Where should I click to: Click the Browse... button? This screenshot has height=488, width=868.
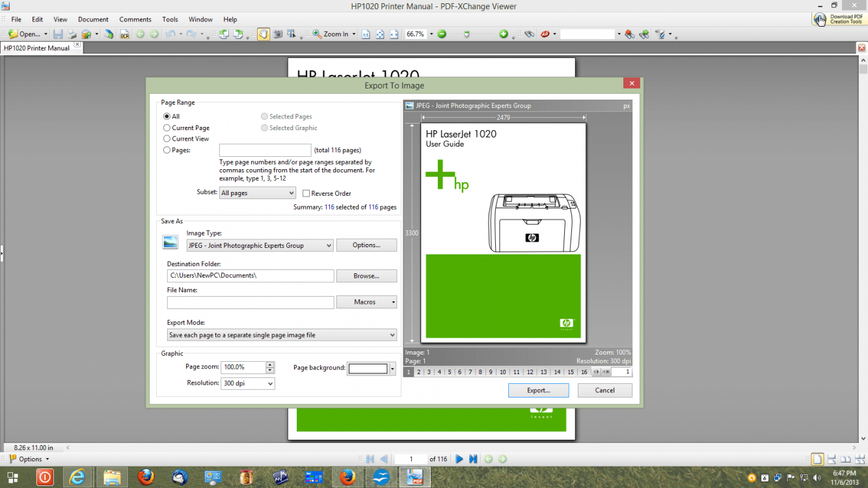(x=366, y=276)
